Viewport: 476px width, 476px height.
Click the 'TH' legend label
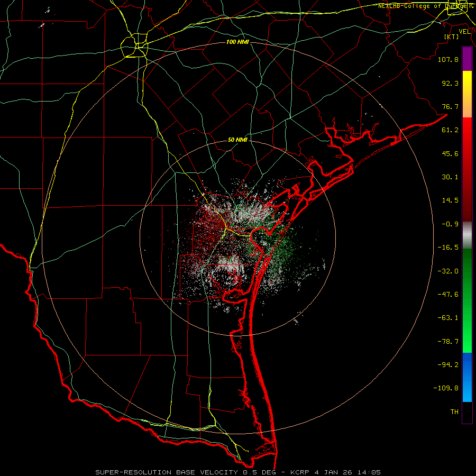[454, 412]
